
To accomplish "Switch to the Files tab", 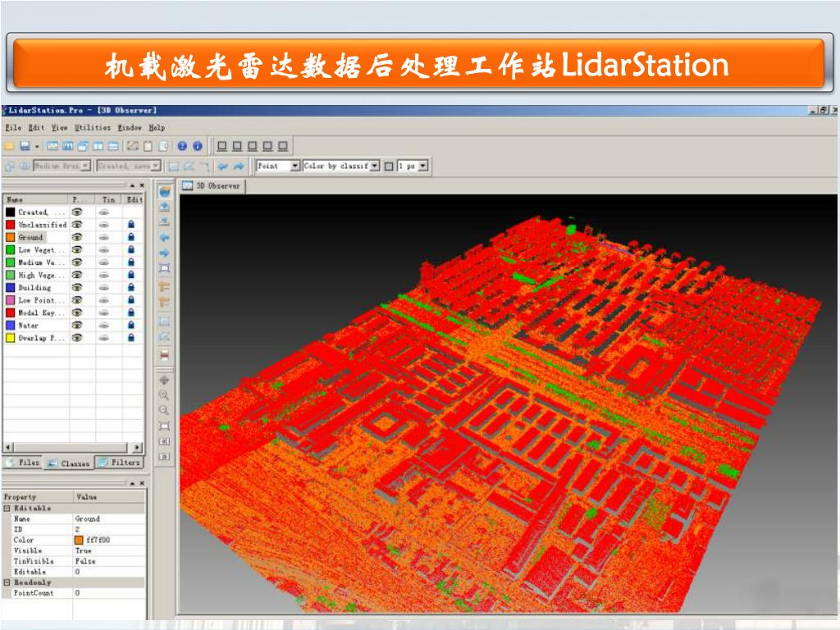I will (22, 463).
